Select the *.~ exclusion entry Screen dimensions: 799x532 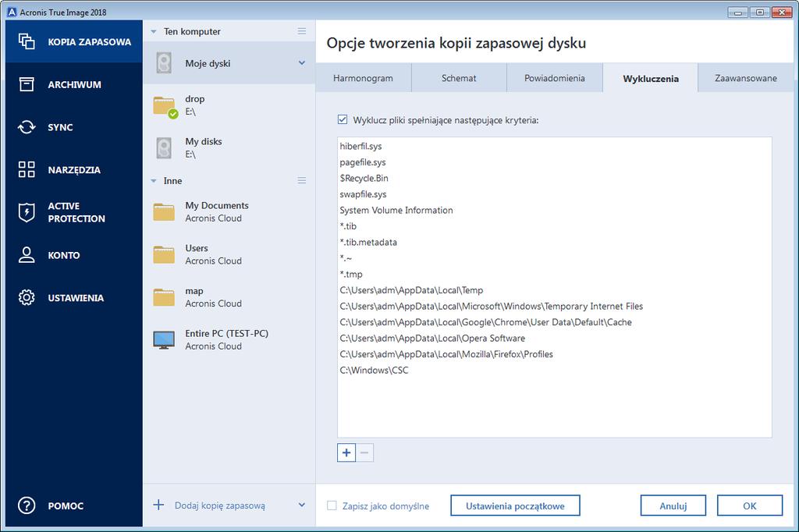pyautogui.click(x=555, y=258)
